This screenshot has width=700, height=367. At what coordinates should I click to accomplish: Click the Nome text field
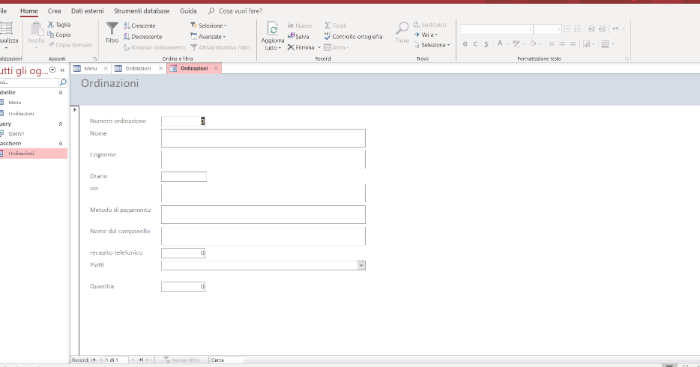click(x=263, y=138)
